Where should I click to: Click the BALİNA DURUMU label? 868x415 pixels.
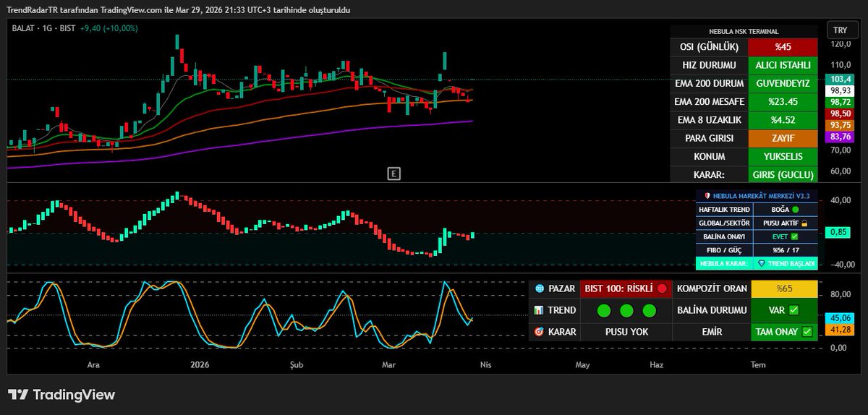(712, 310)
